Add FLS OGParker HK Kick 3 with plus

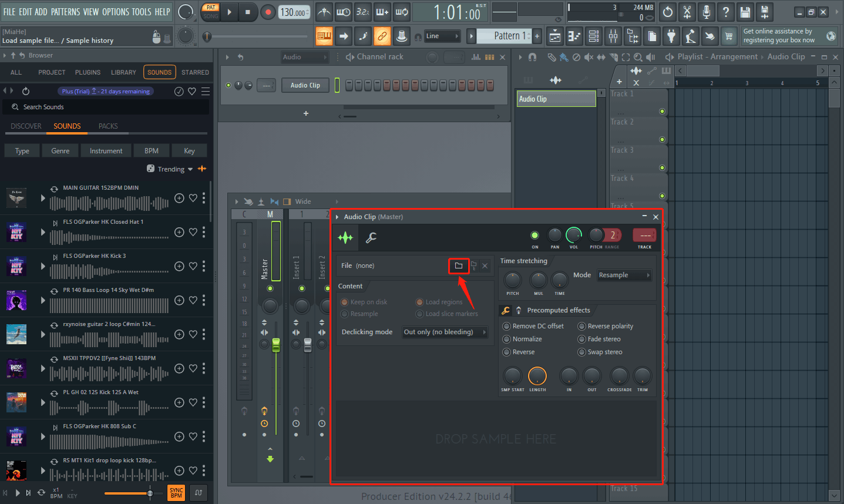pos(180,266)
